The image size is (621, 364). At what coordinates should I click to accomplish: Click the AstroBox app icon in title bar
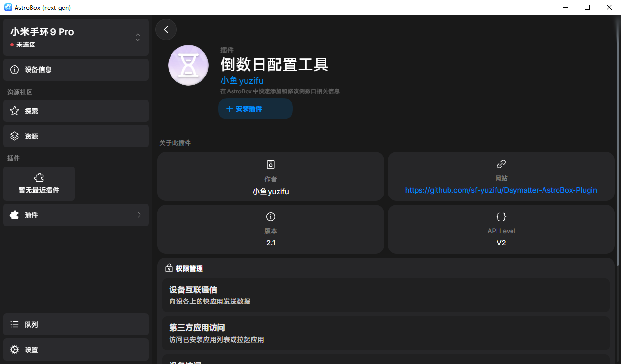click(x=8, y=7)
